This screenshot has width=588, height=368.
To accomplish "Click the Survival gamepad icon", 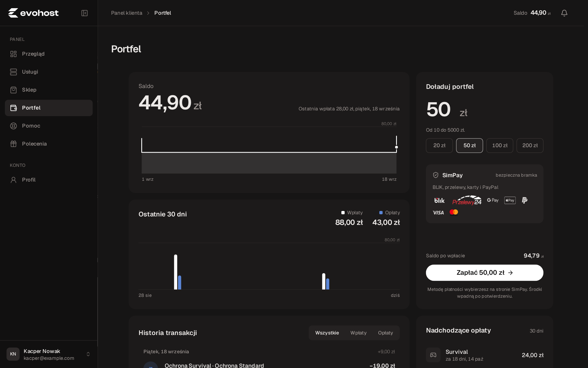I will (x=433, y=355).
